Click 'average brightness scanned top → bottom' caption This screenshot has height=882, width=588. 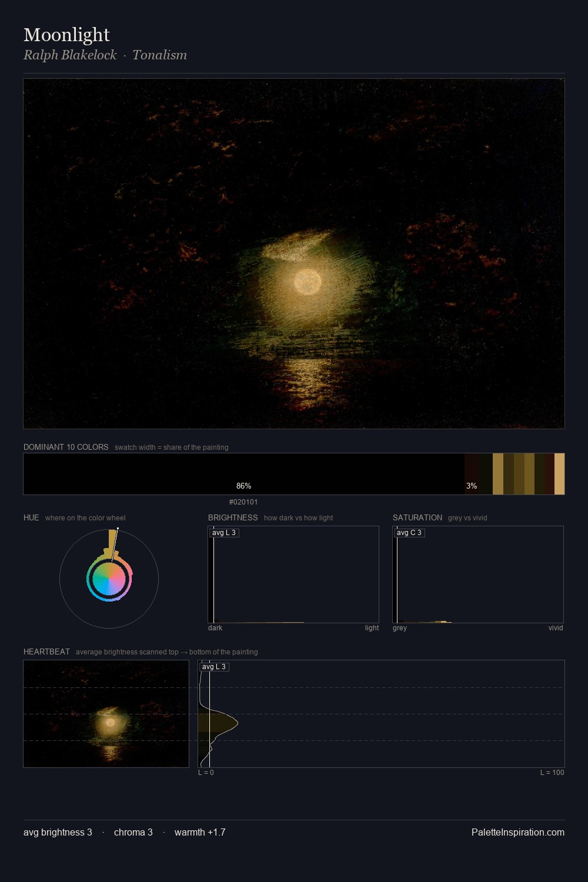coord(166,652)
